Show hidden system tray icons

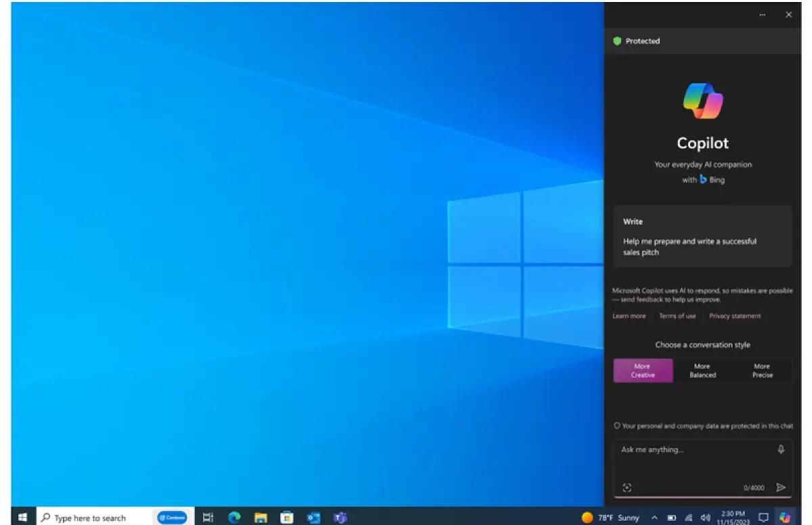(655, 518)
